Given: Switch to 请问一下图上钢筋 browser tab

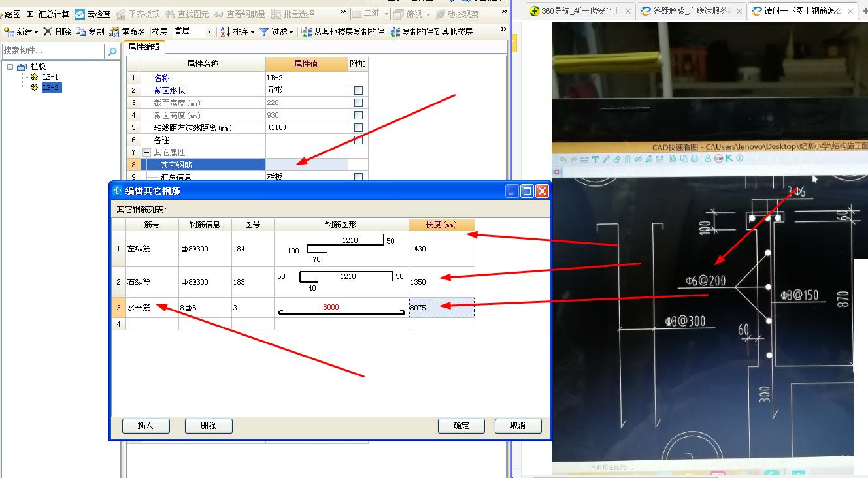Looking at the screenshot, I should point(802,11).
